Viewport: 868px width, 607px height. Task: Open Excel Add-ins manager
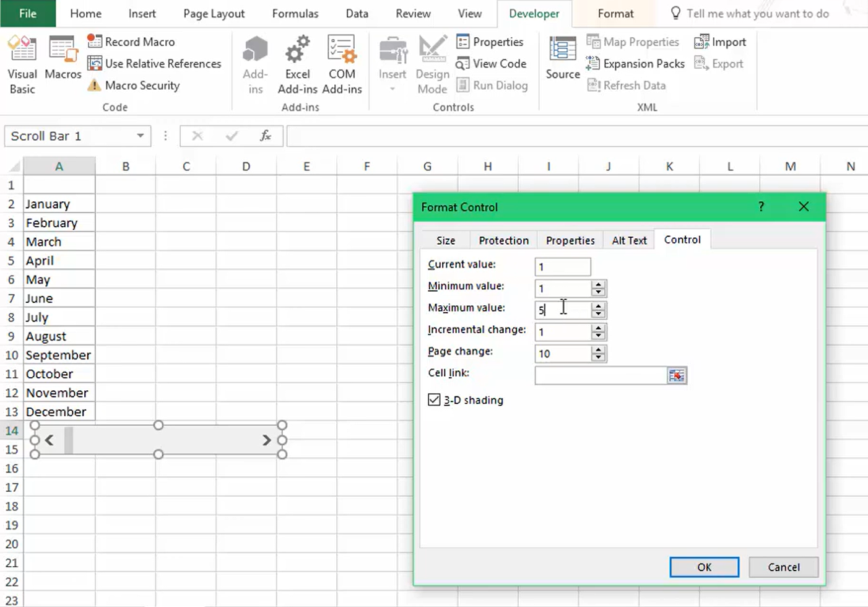point(297,64)
